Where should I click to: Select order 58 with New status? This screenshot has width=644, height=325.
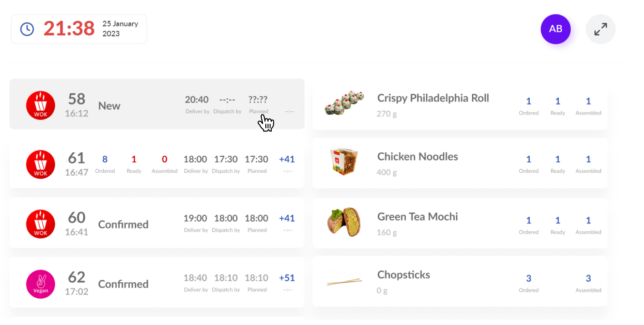(157, 104)
